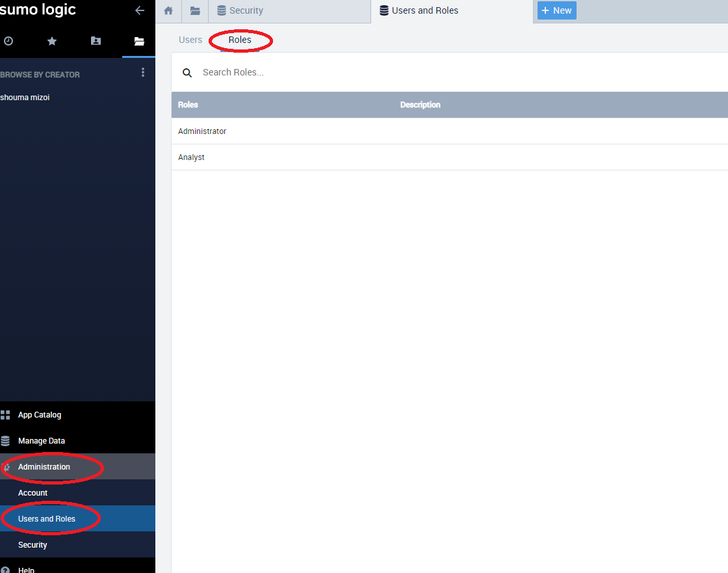Click the Manage Data database icon
The height and width of the screenshot is (573, 728).
(x=5, y=440)
